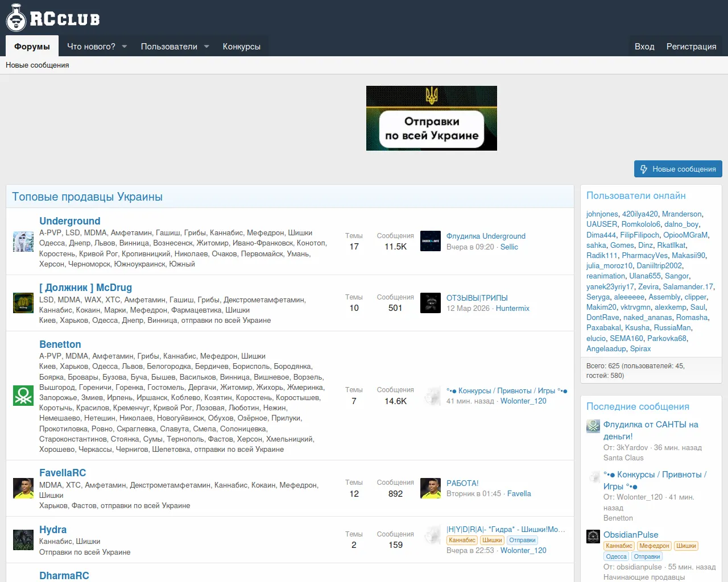Open user johnjones in the online list
728x582 pixels.
(x=602, y=214)
